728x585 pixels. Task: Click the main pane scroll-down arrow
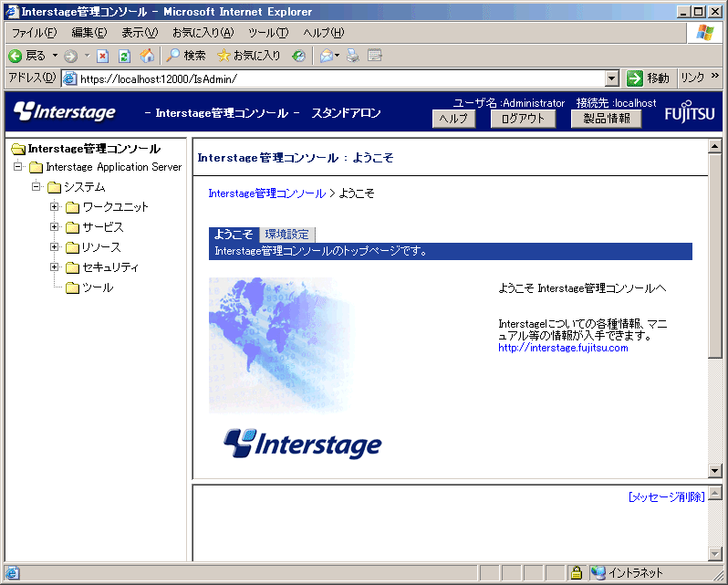tap(714, 470)
